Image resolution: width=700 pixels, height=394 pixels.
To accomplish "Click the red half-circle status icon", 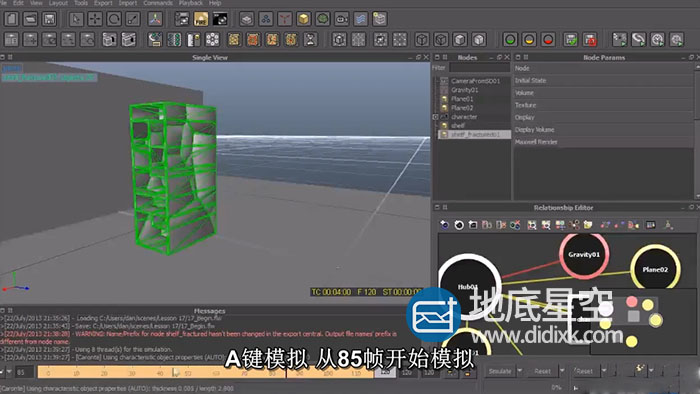I will [x=548, y=40].
